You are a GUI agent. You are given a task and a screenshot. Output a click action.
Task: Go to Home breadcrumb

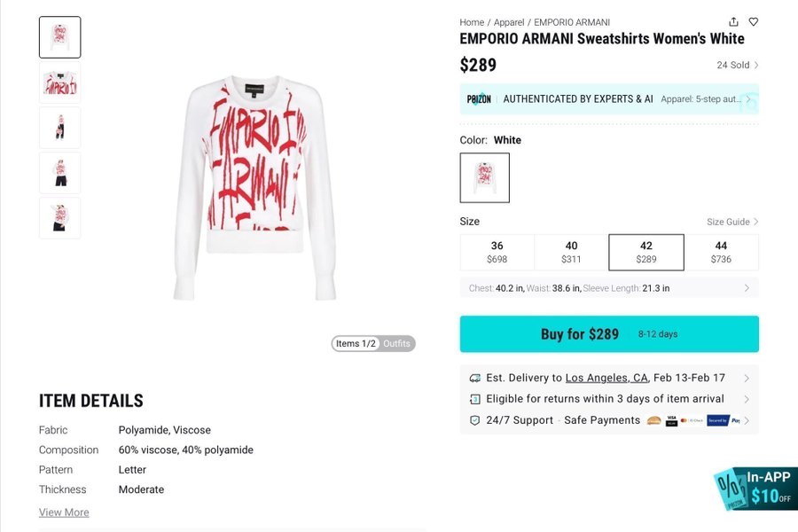[472, 22]
